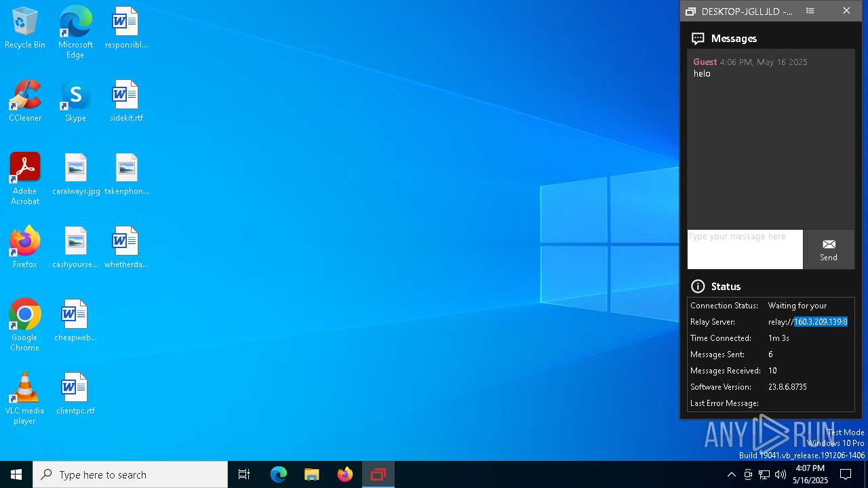Select the VLC media player shortcut
The height and width of the screenshot is (488, 868).
pyautogui.click(x=25, y=399)
